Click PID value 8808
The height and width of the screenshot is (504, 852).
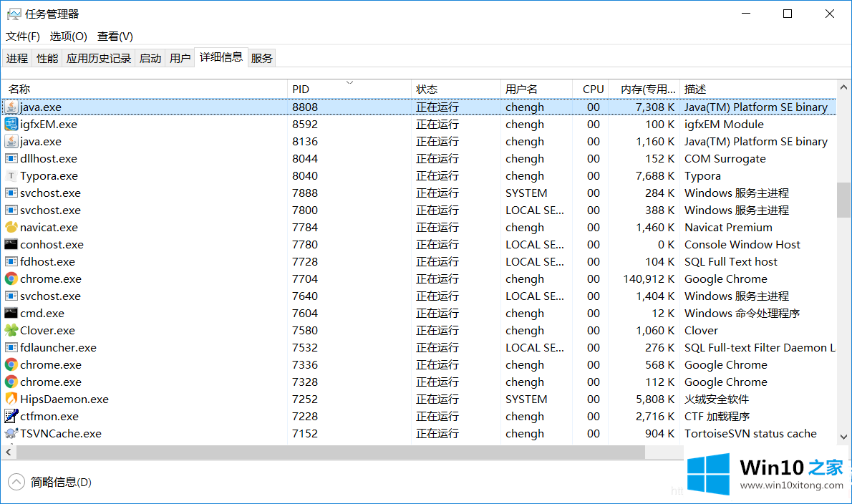point(305,107)
